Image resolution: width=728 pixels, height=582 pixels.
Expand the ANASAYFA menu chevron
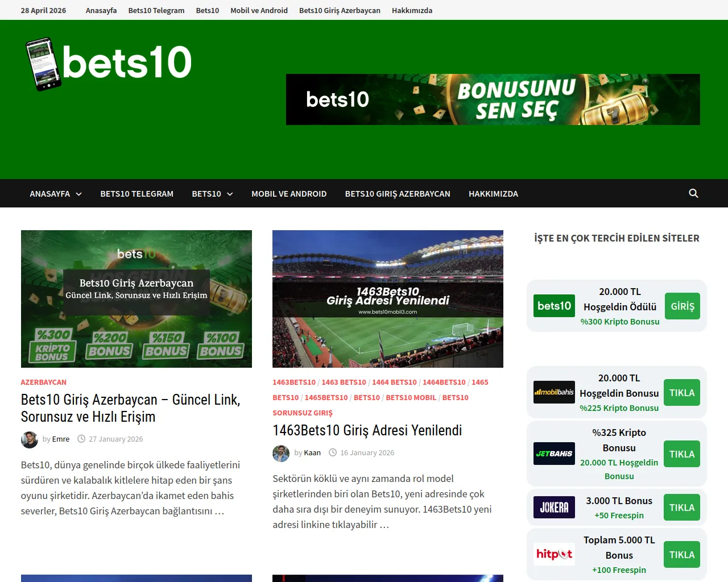coord(79,194)
